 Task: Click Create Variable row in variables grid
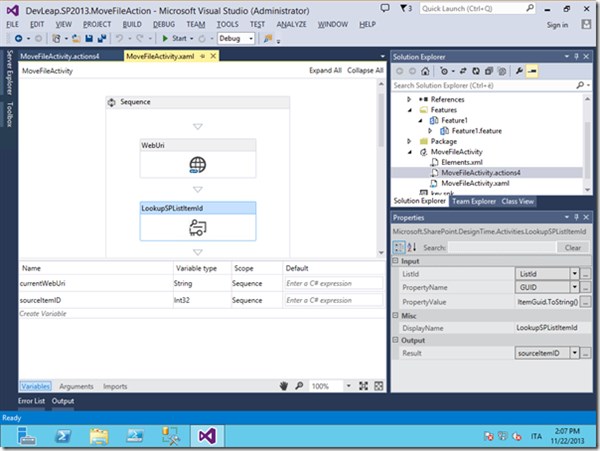click(202, 313)
